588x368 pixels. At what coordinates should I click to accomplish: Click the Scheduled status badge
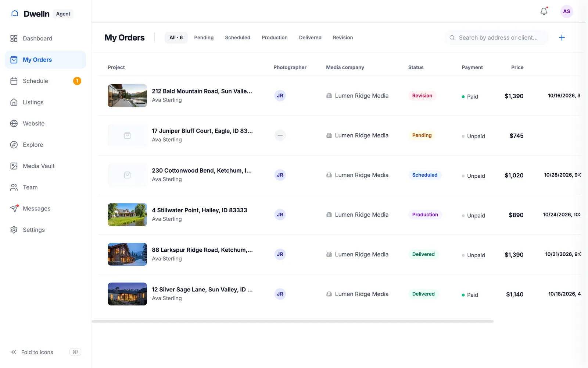point(425,175)
